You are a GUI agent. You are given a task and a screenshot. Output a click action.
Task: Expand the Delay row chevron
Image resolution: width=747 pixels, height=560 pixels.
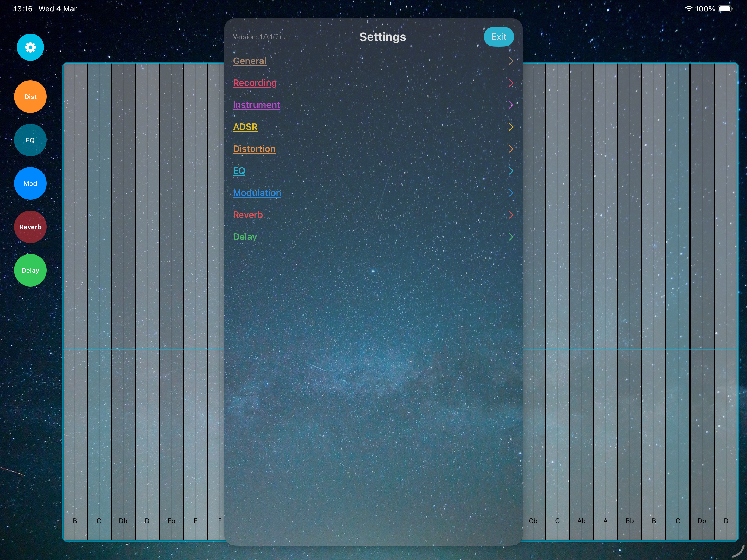click(511, 237)
